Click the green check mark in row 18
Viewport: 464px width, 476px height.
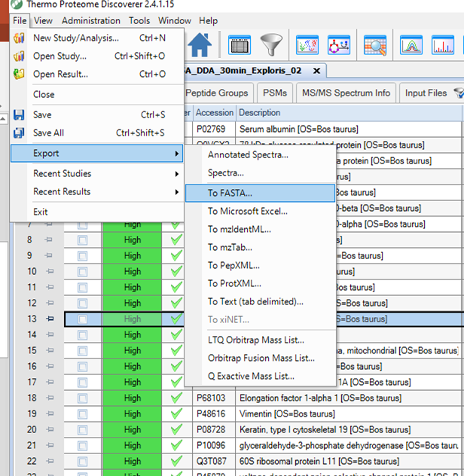tap(176, 398)
